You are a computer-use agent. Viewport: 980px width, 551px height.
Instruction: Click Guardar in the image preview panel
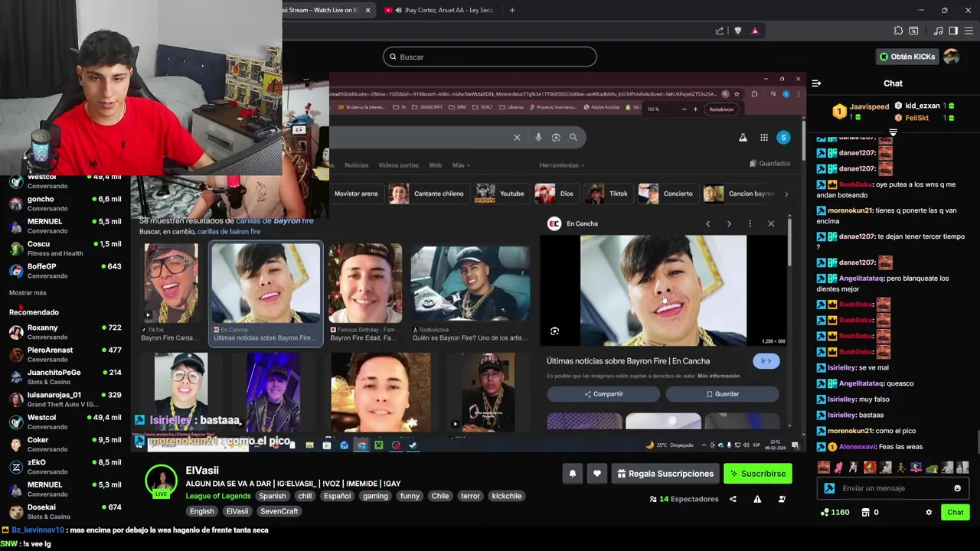(723, 394)
